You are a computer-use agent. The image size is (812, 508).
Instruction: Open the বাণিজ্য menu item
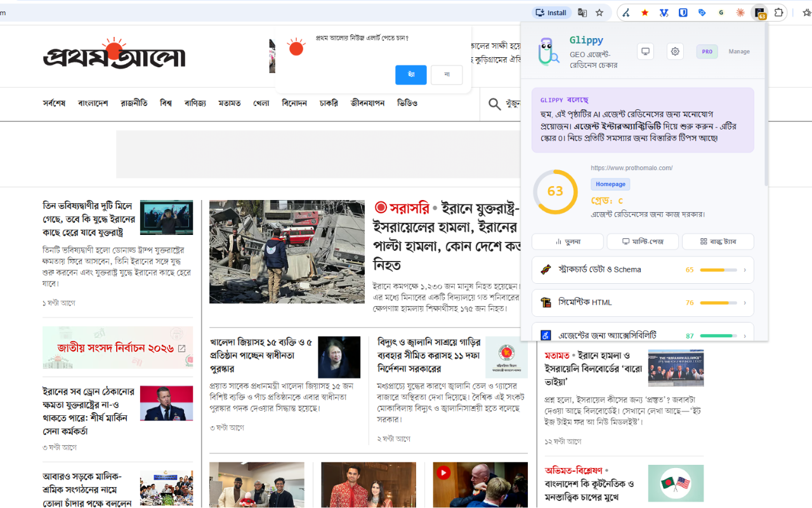(x=195, y=103)
